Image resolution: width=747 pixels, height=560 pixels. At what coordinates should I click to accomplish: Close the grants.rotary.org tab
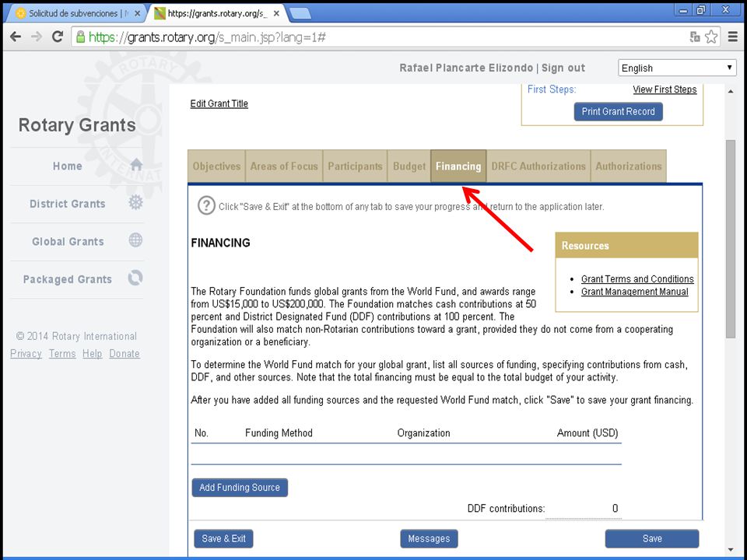pos(276,13)
